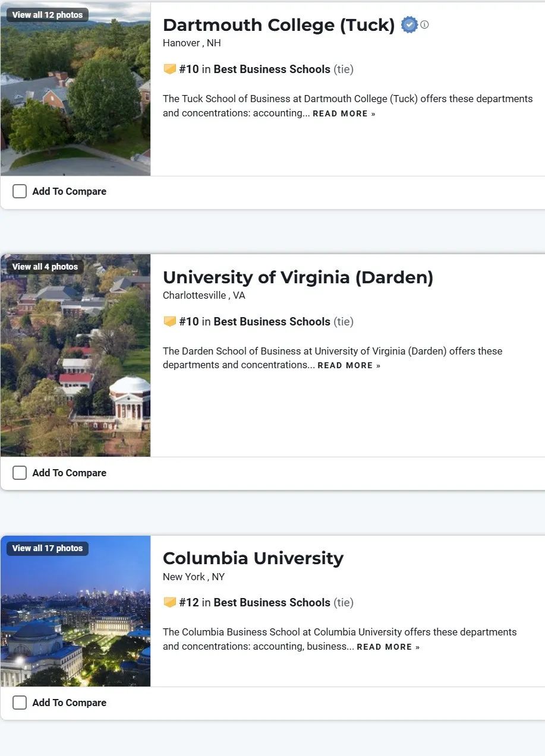Click Best Business Schools link under Dartmouth
This screenshot has height=756, width=545.
tap(272, 69)
